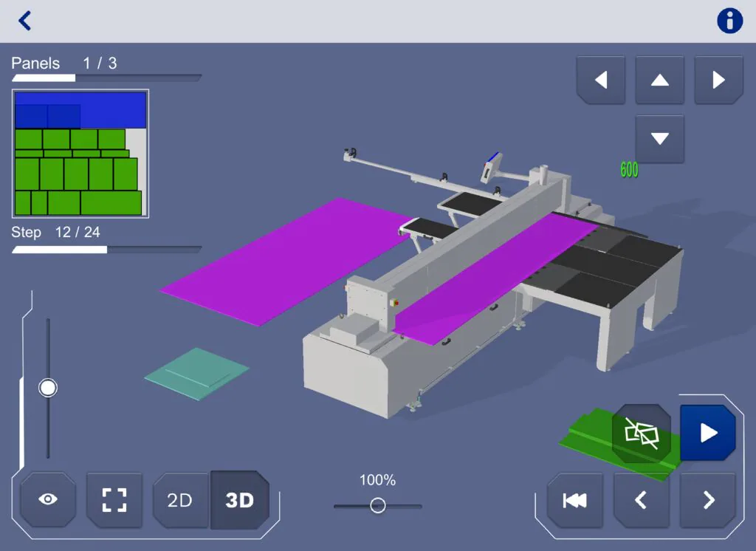Rewind to first step
The height and width of the screenshot is (551, 756).
(x=574, y=500)
